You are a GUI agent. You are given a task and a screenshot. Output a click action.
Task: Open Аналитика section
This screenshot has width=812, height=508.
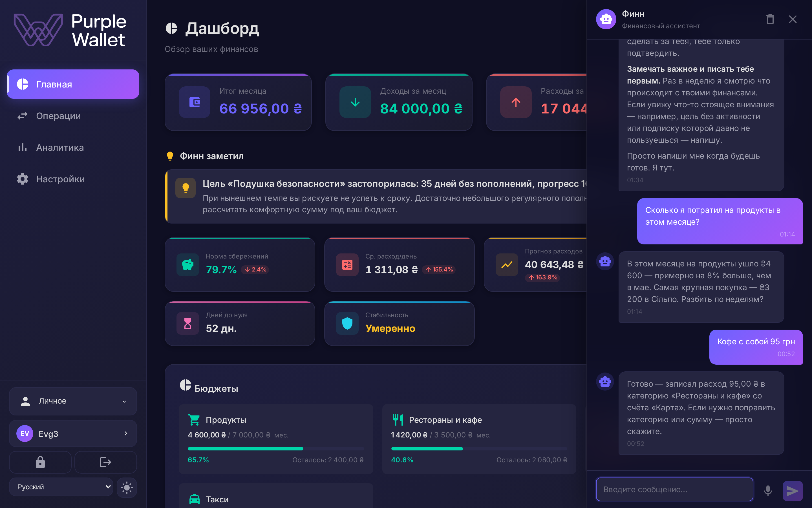click(73, 148)
